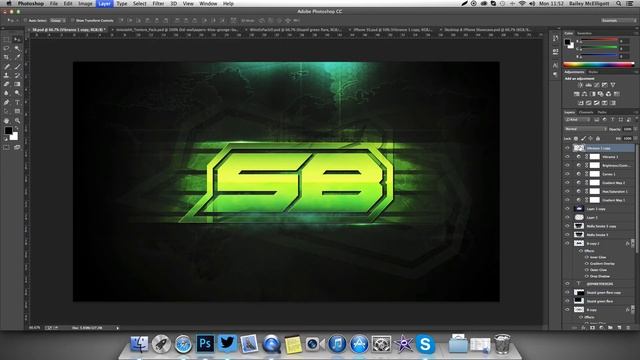640x360 pixels.
Task: Pick a color from the spectrum ramp
Action: (x=598, y=64)
